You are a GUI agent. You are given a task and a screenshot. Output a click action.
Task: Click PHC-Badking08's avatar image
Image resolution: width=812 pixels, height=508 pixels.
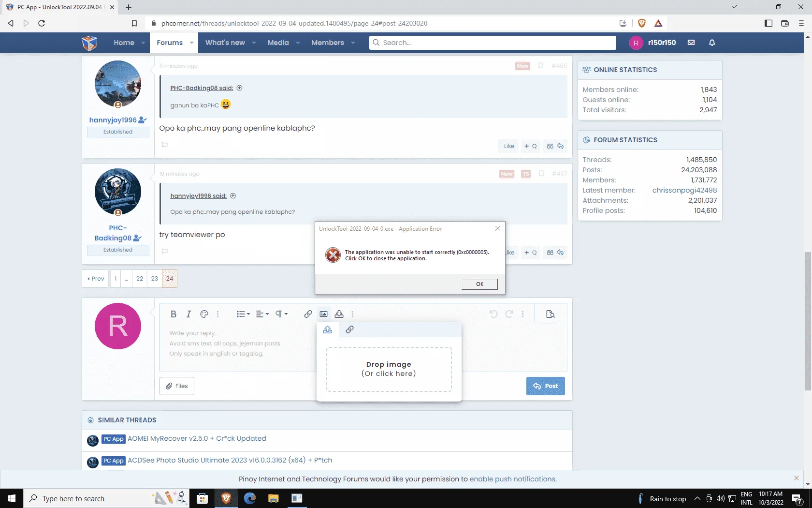tap(118, 192)
